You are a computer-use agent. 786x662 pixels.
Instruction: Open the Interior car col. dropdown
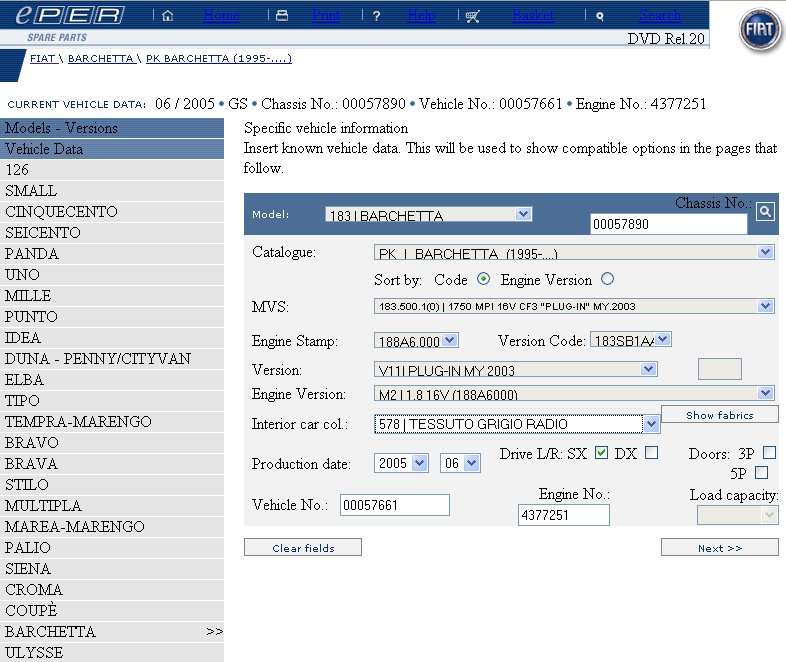point(517,424)
